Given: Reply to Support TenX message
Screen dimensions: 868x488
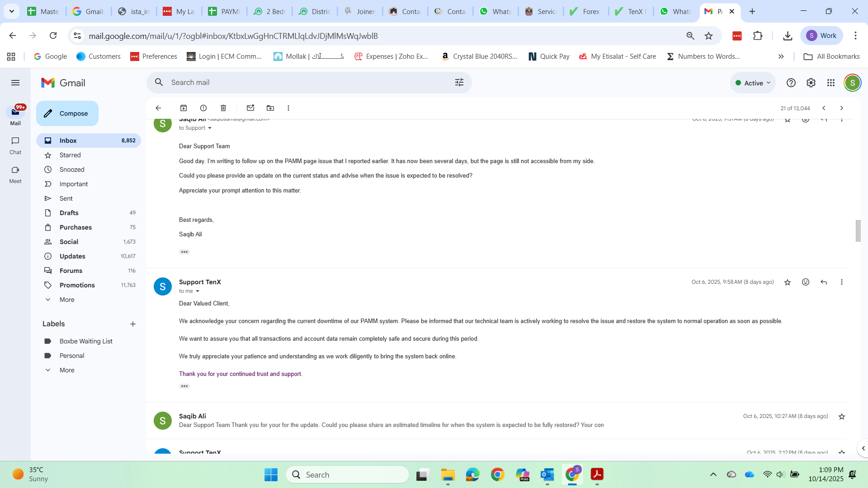Looking at the screenshot, I should pos(824,282).
